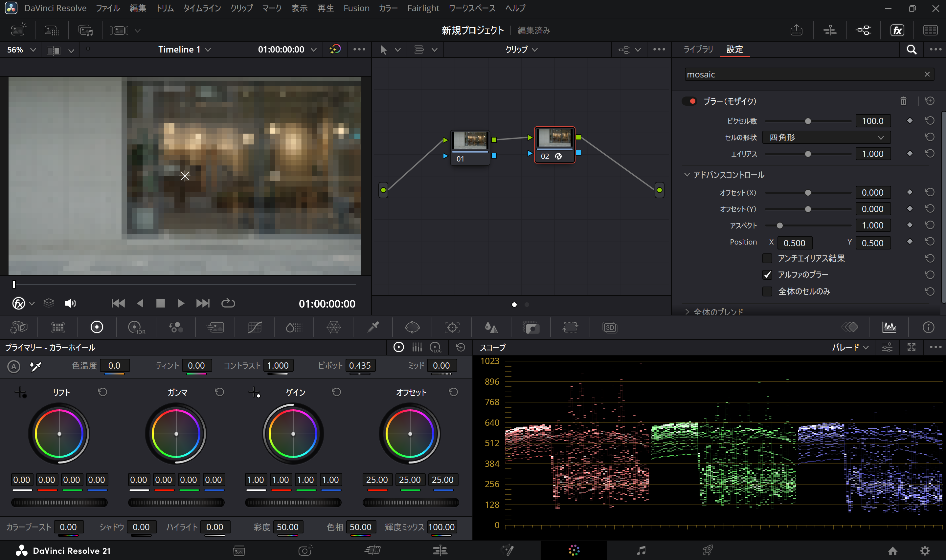Reset the ピクセル数 parameter
The width and height of the screenshot is (946, 560).
tap(930, 121)
